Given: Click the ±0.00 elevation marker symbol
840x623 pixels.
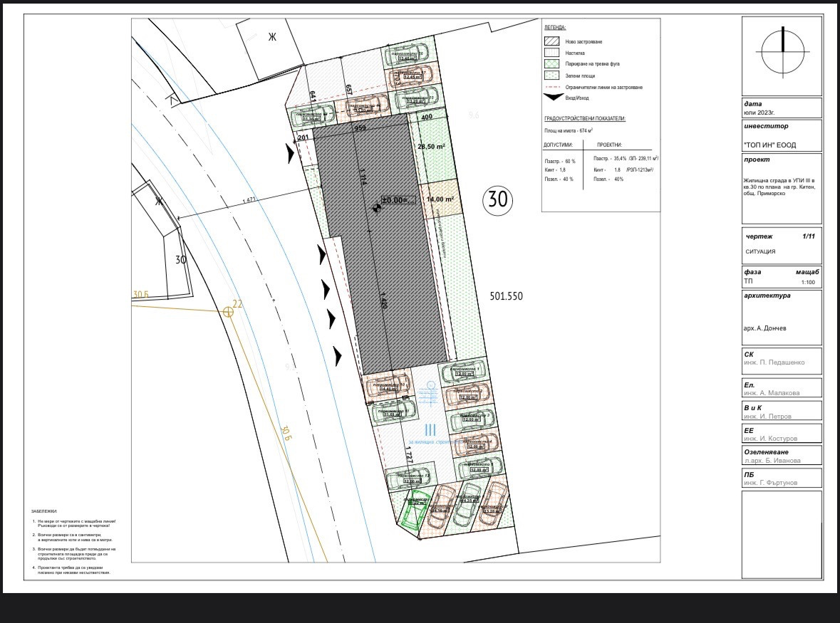Looking at the screenshot, I should click(377, 207).
